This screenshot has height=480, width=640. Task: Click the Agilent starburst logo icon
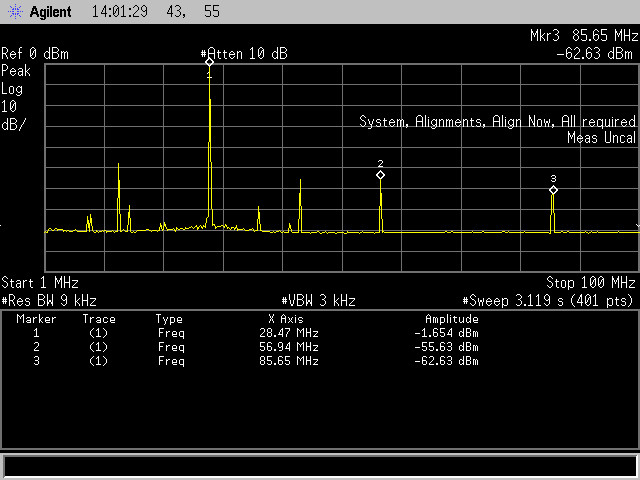click(x=15, y=11)
